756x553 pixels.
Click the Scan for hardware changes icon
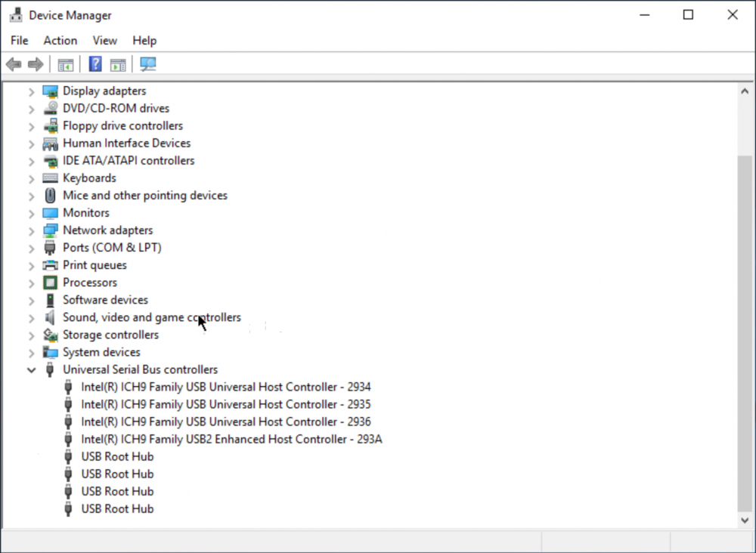click(x=148, y=64)
